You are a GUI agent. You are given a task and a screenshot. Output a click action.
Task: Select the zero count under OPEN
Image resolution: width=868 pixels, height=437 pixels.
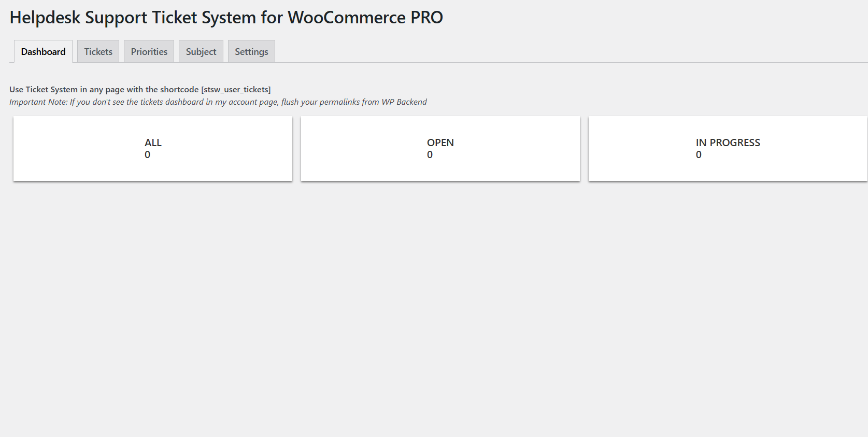(430, 154)
